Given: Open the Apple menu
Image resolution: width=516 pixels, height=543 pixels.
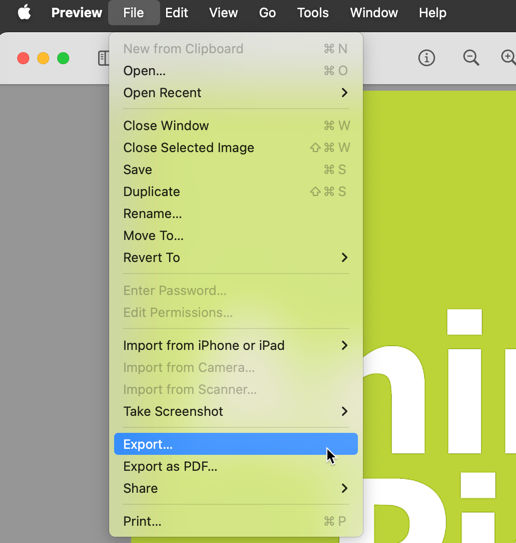Looking at the screenshot, I should [24, 13].
